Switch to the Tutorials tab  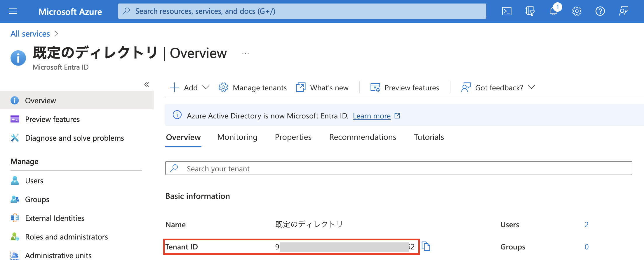pos(429,137)
